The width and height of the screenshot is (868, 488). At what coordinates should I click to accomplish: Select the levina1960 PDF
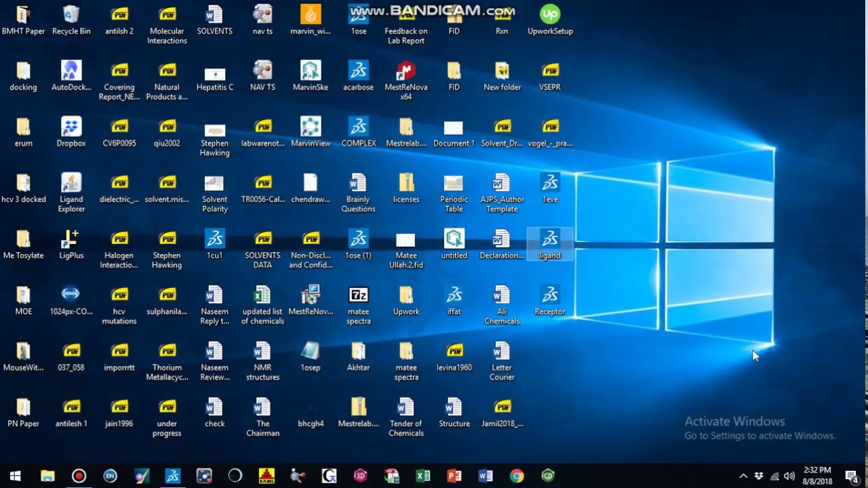tap(454, 357)
